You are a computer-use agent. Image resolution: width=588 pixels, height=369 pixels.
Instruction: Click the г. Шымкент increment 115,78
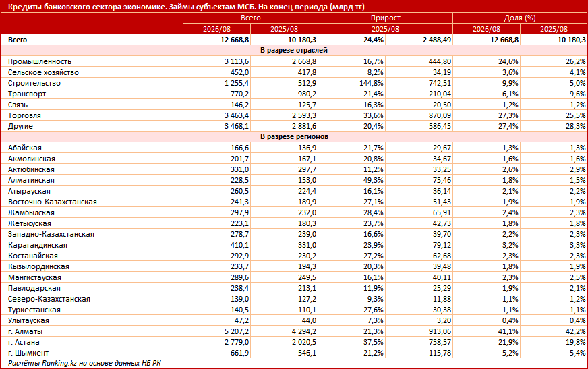click(x=440, y=353)
